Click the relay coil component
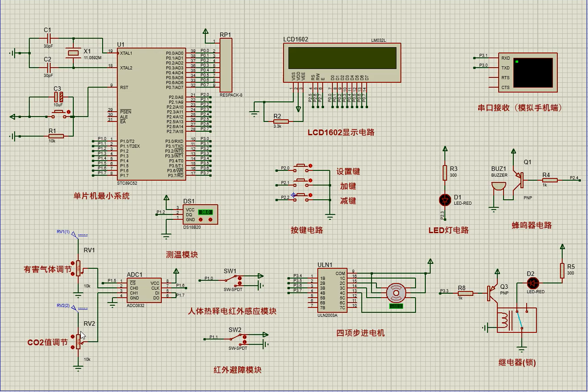The width and height of the screenshot is (588, 392). 503,319
